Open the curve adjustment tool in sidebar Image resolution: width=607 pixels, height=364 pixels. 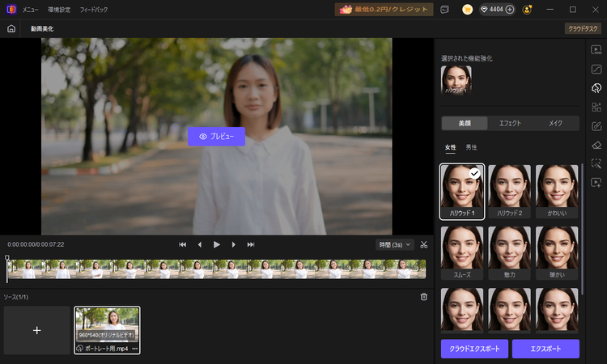click(596, 70)
